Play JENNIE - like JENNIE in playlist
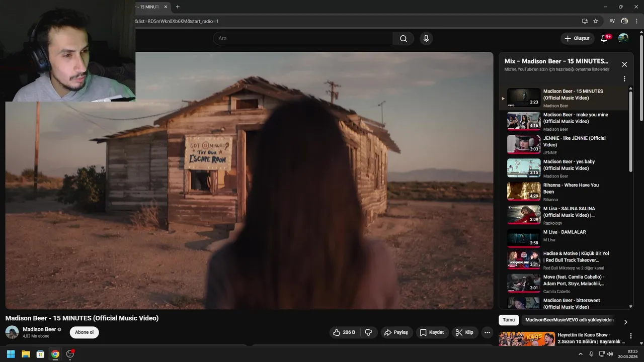Viewport: 644px width, 362px height. [564, 145]
